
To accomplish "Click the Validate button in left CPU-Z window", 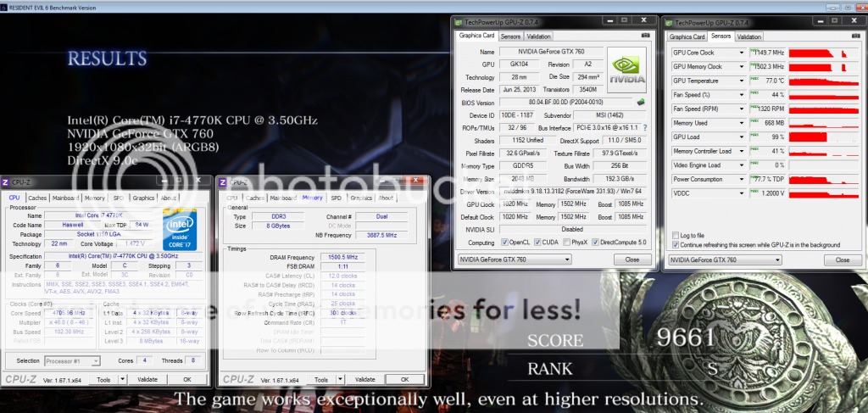I will coord(147,379).
